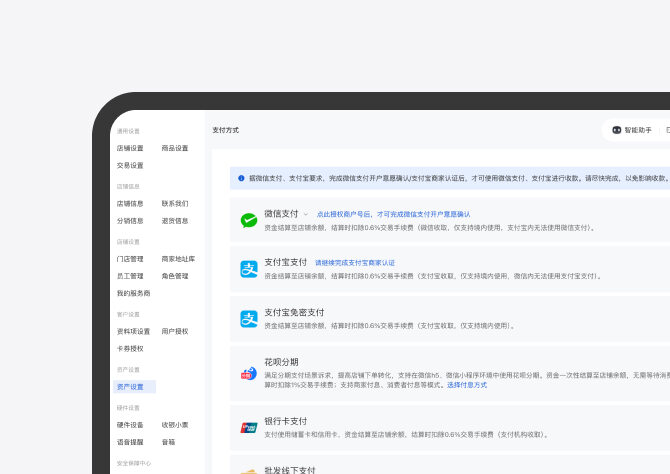Open the 智能助手 assistant button
This screenshot has width=670, height=474.
point(632,130)
